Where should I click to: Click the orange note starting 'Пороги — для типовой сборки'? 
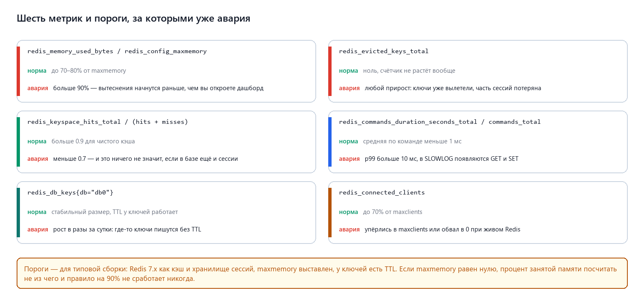[x=322, y=273]
